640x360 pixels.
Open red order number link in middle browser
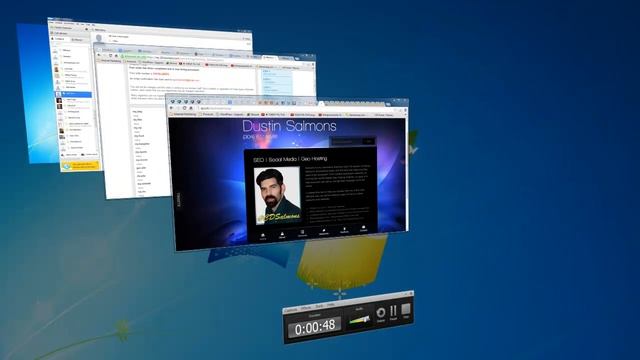[161, 74]
